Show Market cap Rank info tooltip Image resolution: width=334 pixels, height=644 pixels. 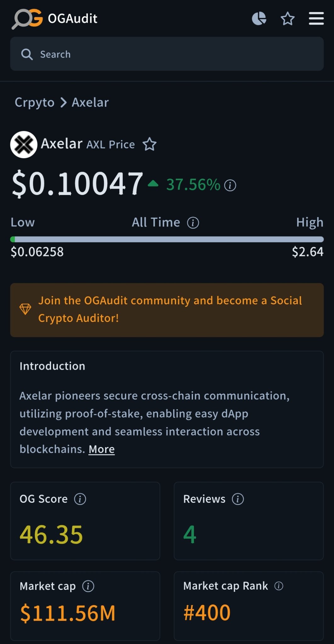tap(279, 586)
